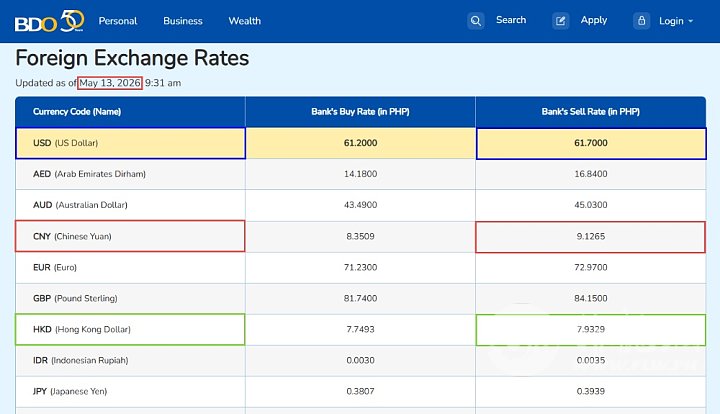Click EUR sell rate 72.9700
Screen dimensions: 720x414
click(591, 268)
